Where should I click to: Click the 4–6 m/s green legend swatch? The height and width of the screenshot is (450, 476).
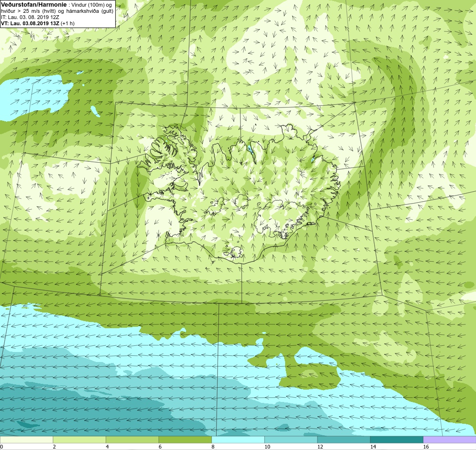coord(132,440)
